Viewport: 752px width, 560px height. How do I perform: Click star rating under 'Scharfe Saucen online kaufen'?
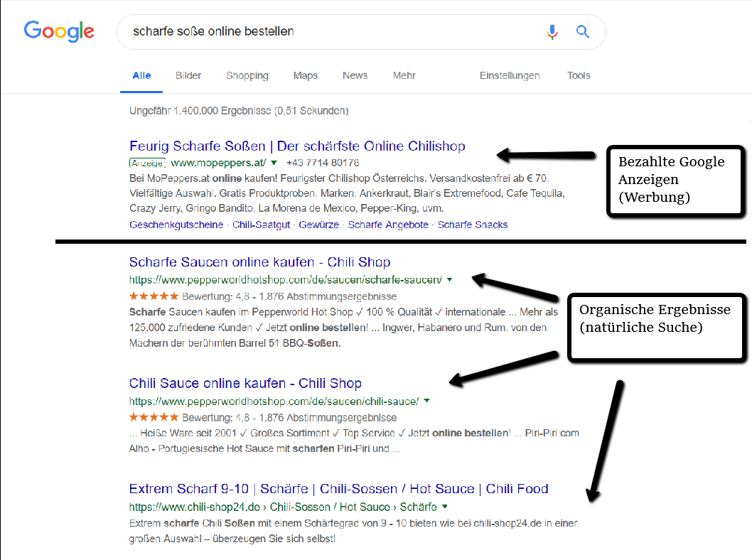pos(154,296)
